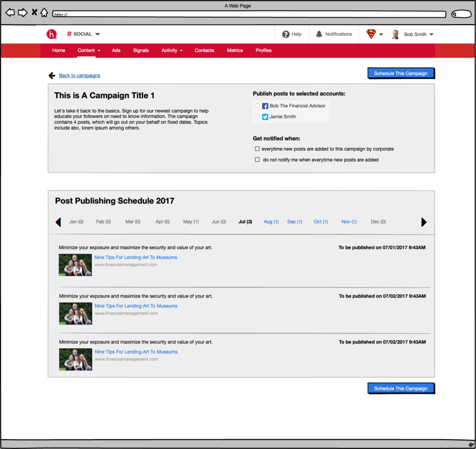Select the Jun (0) month
Screen dimensions: 476x449
click(x=219, y=222)
